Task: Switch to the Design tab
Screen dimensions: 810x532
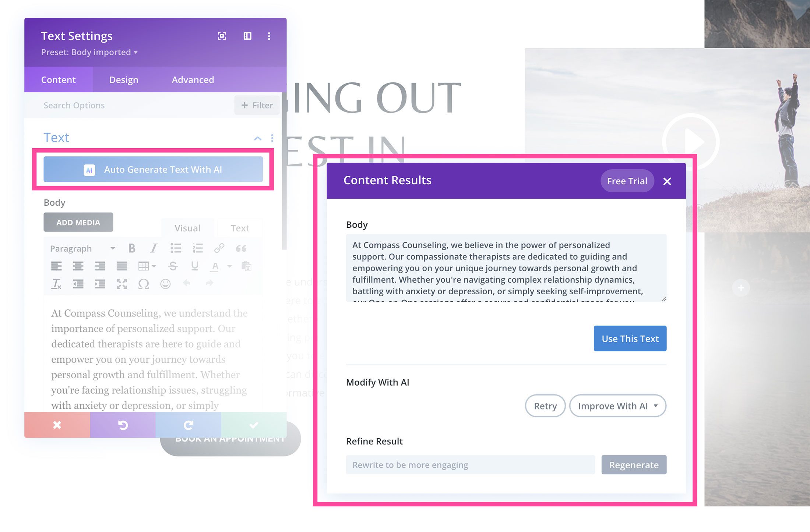Action: (124, 79)
